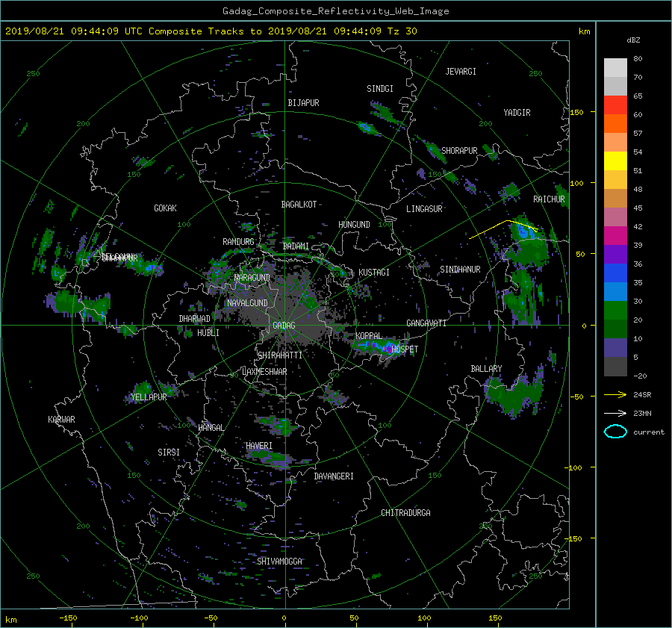Viewport: 672px width, 628px height.
Task: Click the SHIRAHATTI city label
Action: click(x=280, y=355)
